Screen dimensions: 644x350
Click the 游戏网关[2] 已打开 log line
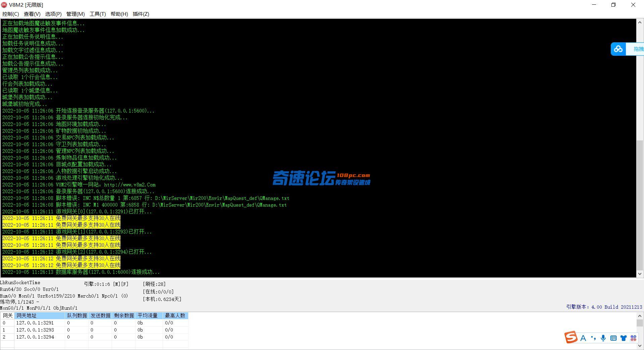(77, 252)
